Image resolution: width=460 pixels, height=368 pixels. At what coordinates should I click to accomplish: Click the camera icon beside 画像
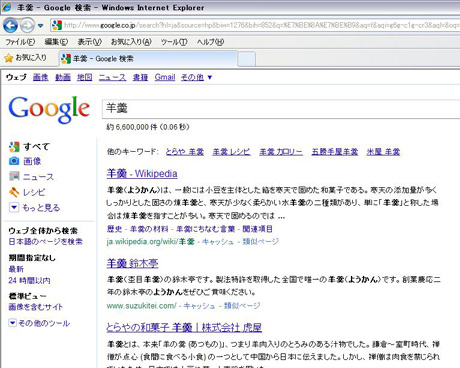tap(14, 161)
